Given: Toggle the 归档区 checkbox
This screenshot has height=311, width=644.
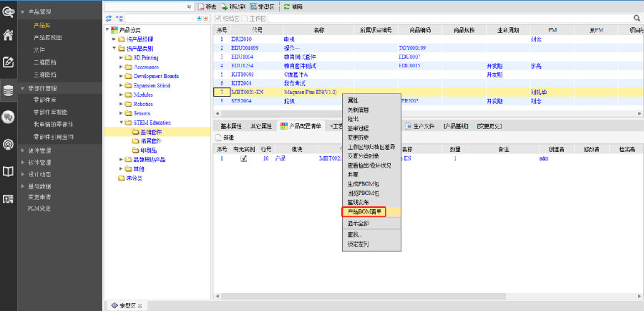Looking at the screenshot, I should pos(218,18).
